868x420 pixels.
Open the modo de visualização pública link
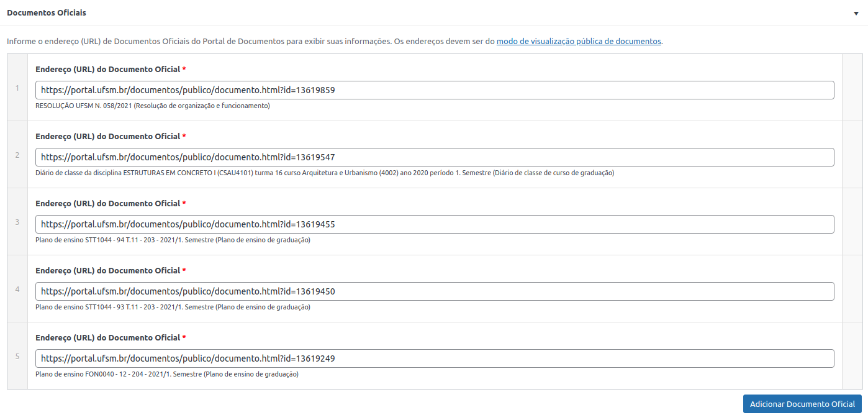[x=579, y=42]
